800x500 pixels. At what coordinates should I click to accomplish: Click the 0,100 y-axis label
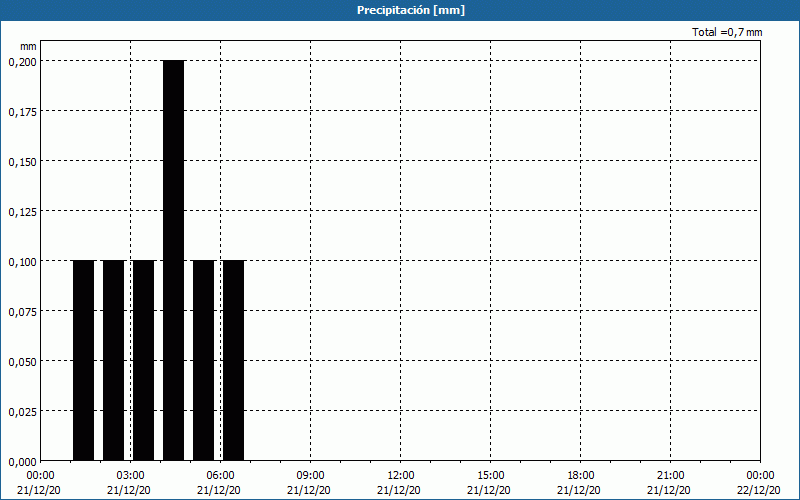(x=22, y=262)
